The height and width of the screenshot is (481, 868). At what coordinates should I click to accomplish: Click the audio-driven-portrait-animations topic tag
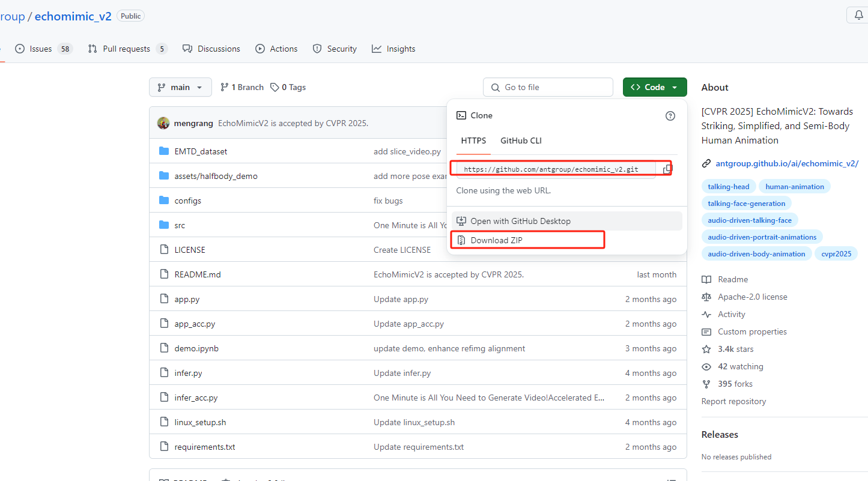click(x=762, y=237)
